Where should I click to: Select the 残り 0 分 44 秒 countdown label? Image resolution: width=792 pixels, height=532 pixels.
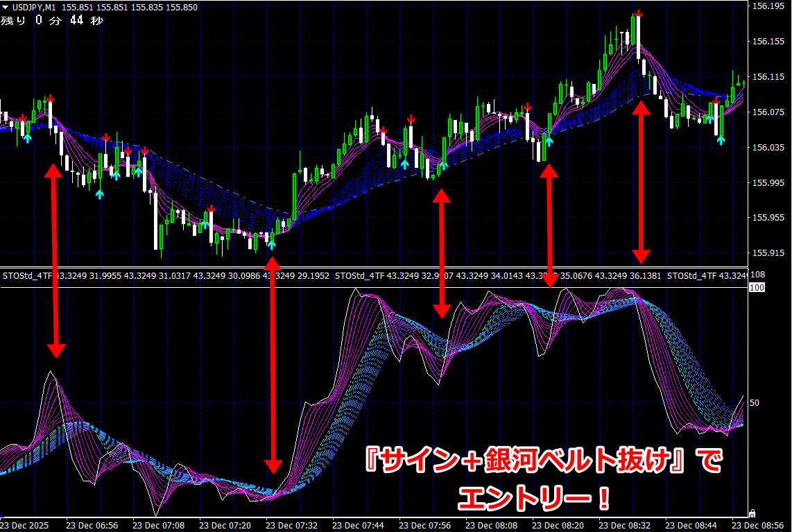51,21
